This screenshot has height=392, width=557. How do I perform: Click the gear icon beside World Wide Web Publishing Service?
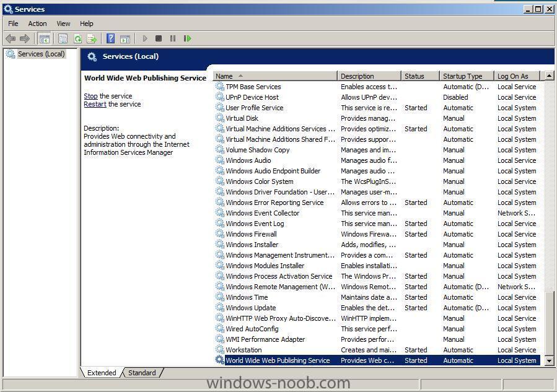220,360
